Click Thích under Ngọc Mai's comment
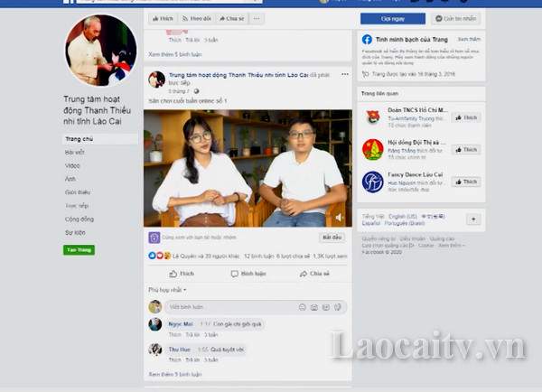This screenshot has height=392, width=542. click(x=174, y=334)
